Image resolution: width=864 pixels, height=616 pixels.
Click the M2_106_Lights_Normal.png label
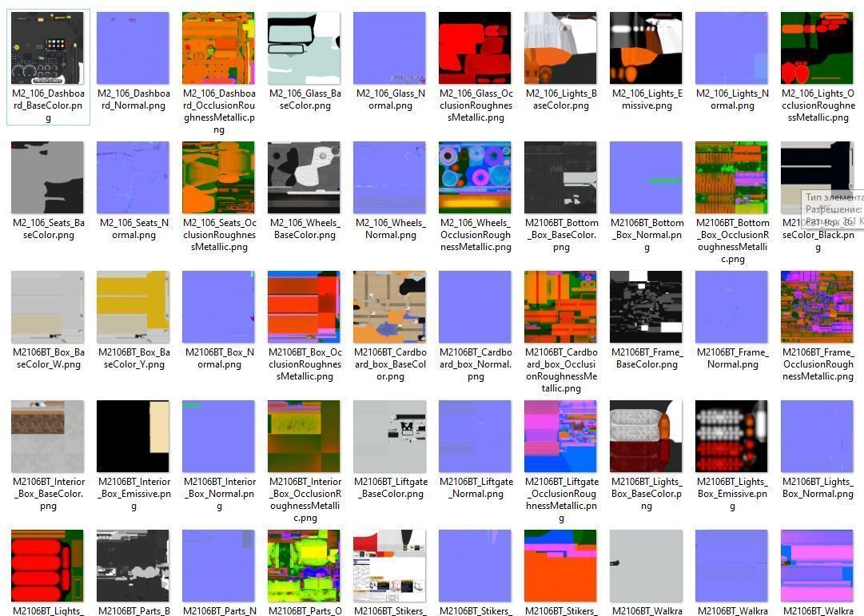click(x=732, y=99)
